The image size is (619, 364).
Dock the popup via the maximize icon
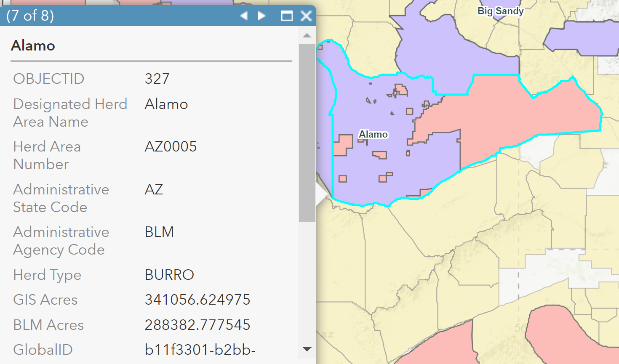287,15
